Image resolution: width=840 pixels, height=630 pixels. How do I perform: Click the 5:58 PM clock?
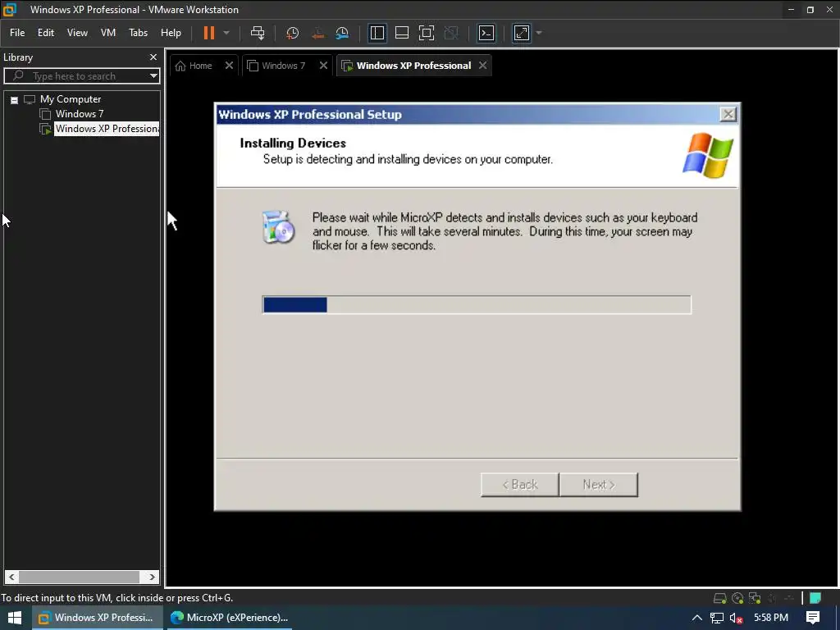[771, 618]
